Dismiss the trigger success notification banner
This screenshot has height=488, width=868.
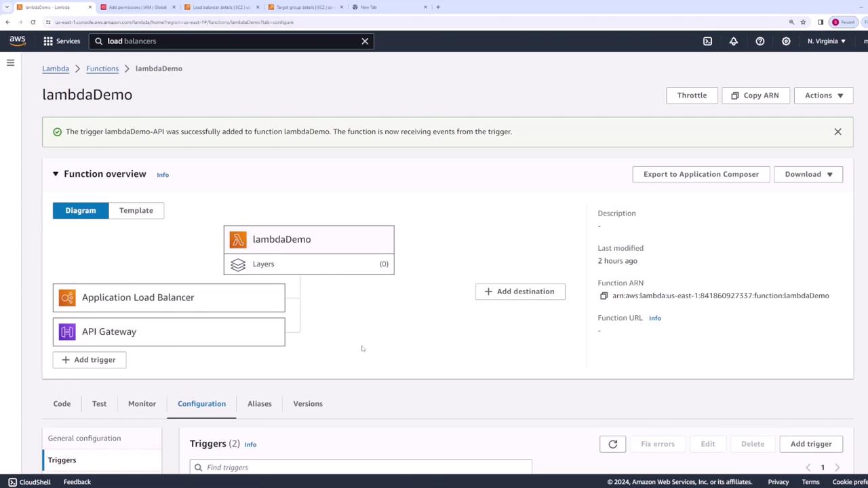pyautogui.click(x=837, y=131)
